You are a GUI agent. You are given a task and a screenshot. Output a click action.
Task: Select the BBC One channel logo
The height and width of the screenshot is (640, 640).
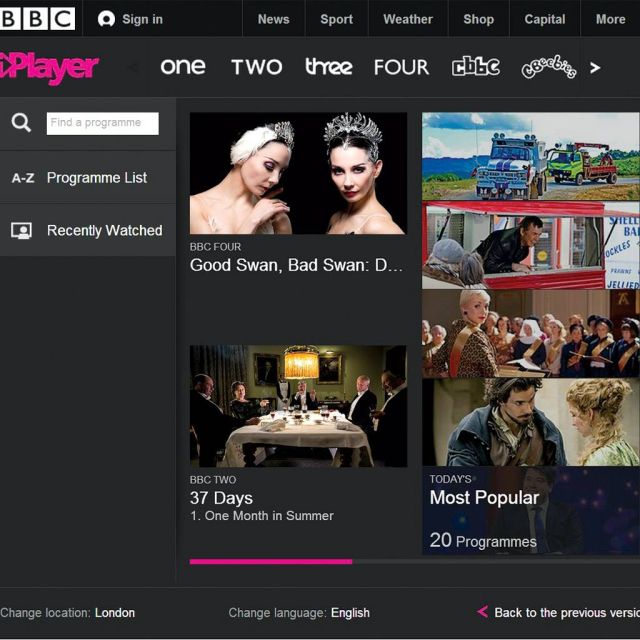[183, 67]
